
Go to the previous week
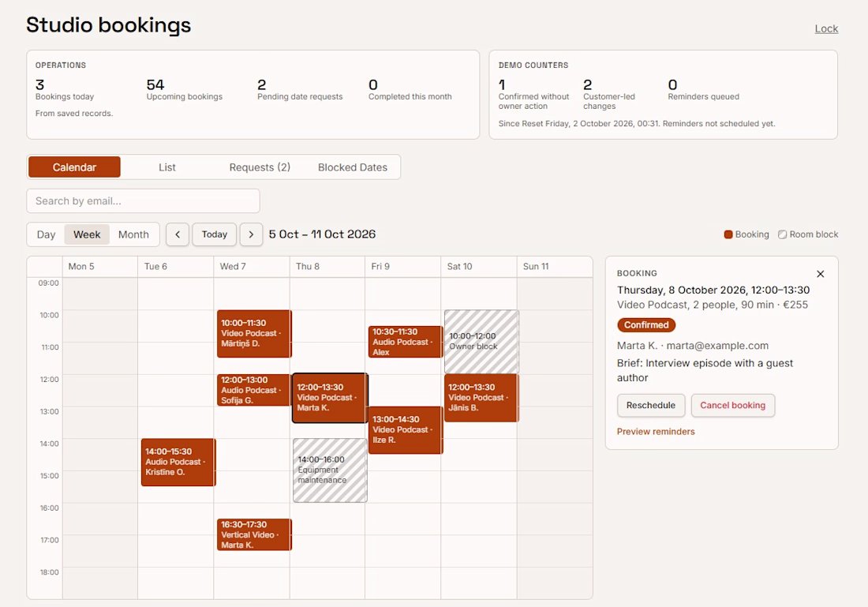click(177, 234)
